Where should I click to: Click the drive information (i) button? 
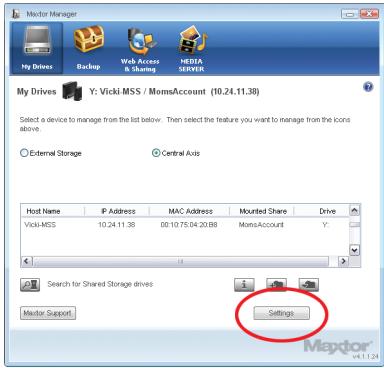tap(244, 285)
